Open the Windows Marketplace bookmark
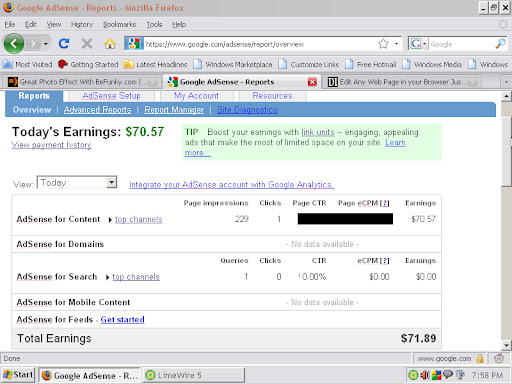This screenshot has width=512, height=384. click(x=233, y=64)
